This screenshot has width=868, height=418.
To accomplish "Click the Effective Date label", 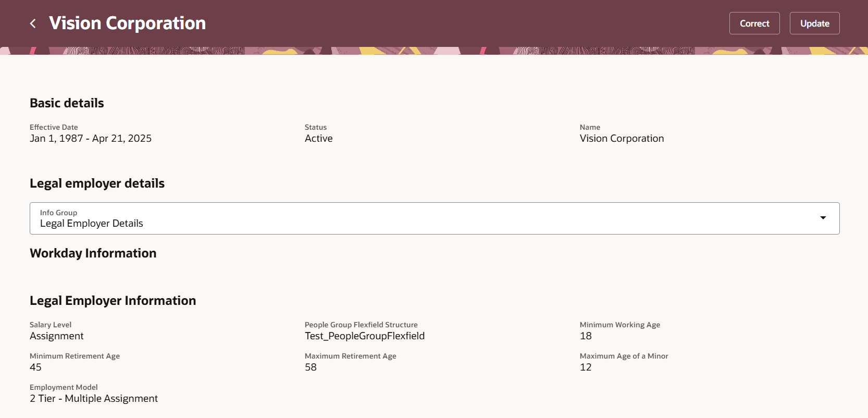I will 54,127.
